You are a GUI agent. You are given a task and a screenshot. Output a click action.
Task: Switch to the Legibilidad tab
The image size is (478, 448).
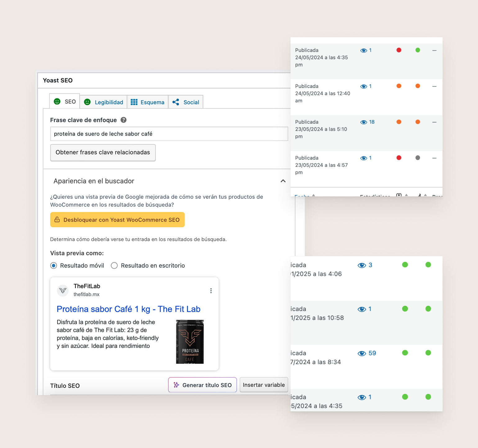pos(108,102)
